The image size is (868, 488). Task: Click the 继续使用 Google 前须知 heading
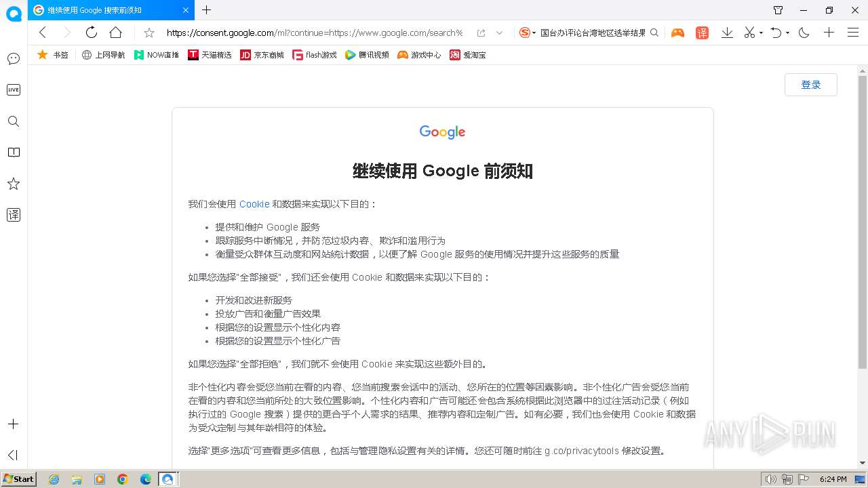pyautogui.click(x=443, y=171)
